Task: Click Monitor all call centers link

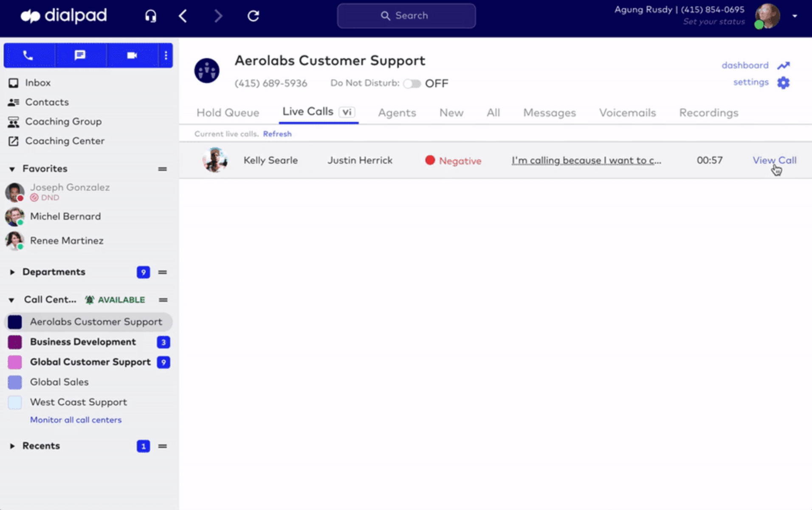Action: [x=76, y=420]
